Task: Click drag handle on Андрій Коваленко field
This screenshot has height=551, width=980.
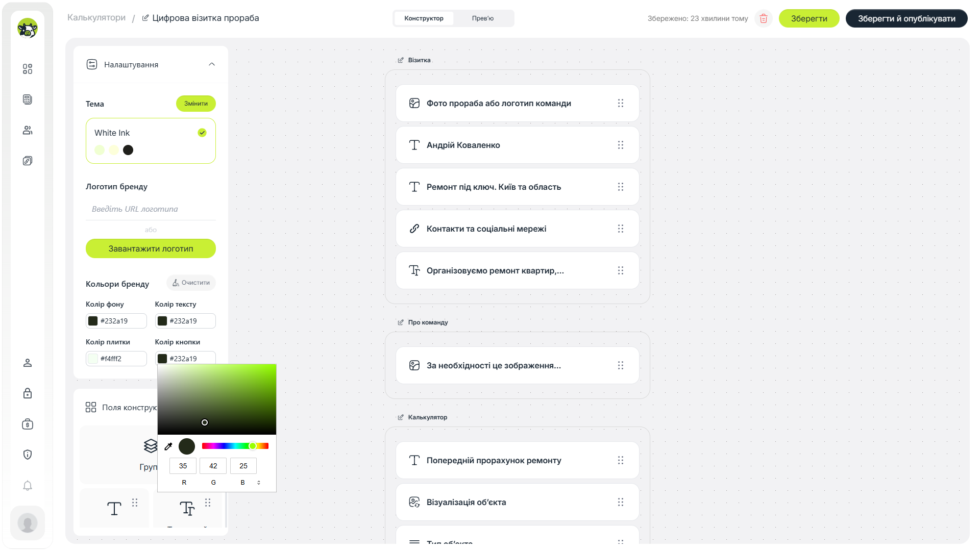Action: [x=621, y=145]
